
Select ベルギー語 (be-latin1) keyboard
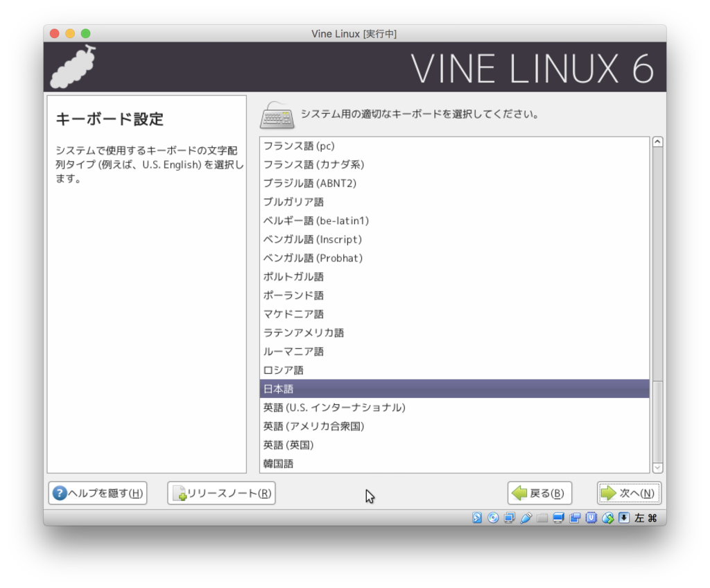[455, 220]
